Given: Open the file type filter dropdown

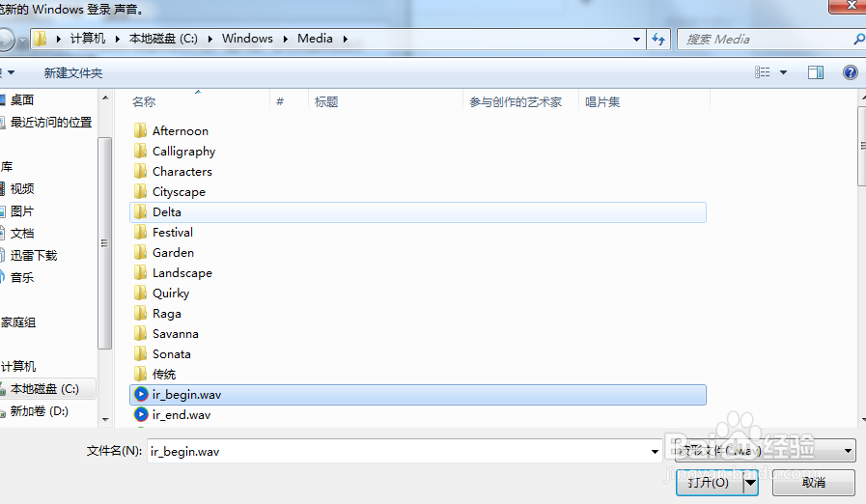Looking at the screenshot, I should [x=848, y=451].
